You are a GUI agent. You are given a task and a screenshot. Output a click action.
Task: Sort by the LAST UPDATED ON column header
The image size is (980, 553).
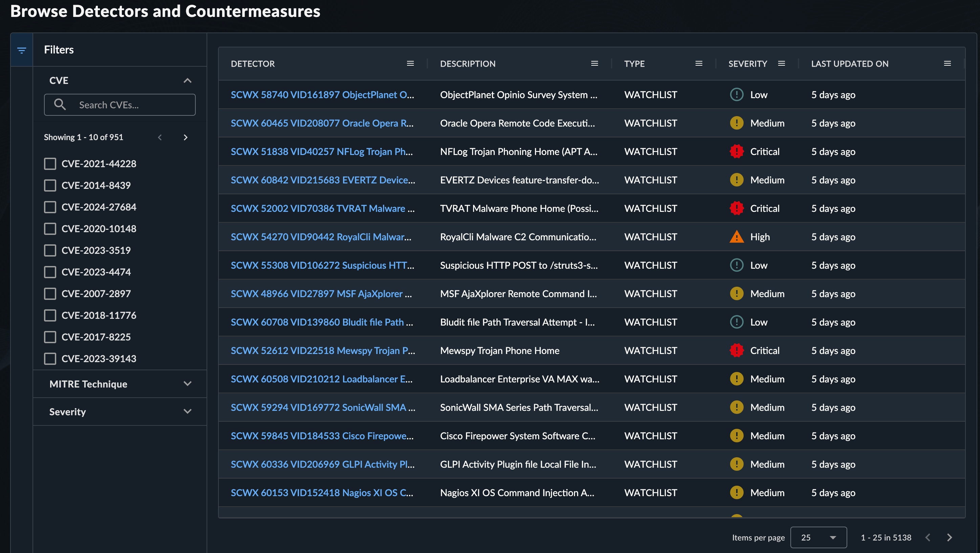[850, 64]
